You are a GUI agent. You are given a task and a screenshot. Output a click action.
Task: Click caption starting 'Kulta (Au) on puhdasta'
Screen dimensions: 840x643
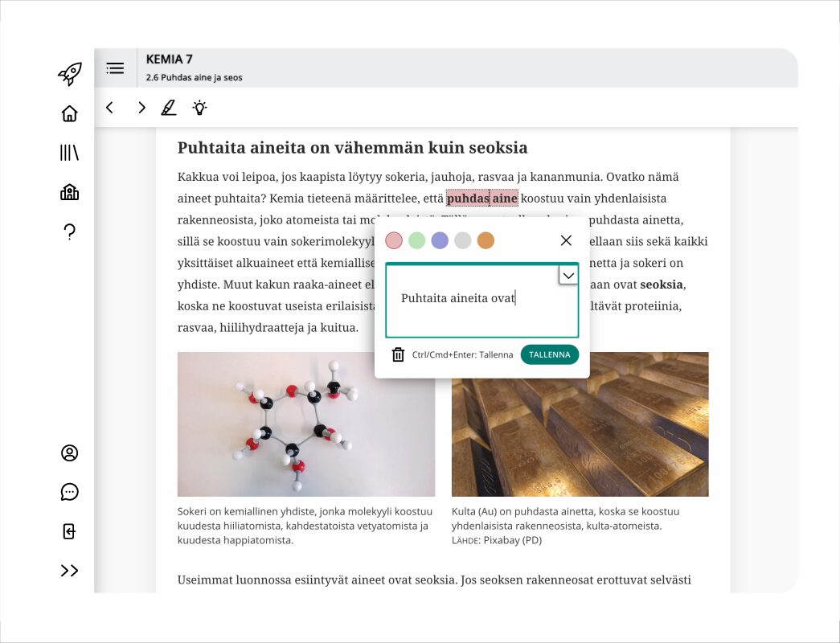(x=565, y=518)
